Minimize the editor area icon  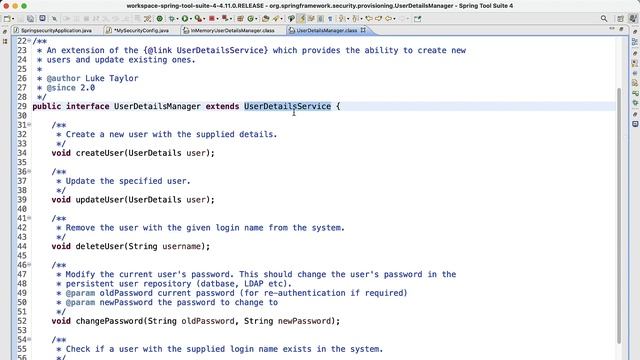pyautogui.click(x=612, y=29)
